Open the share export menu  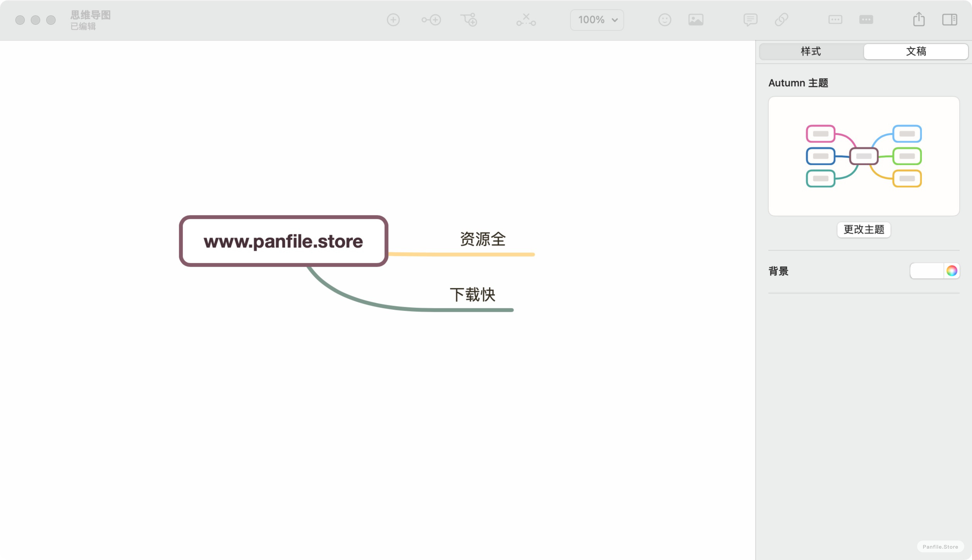919,19
